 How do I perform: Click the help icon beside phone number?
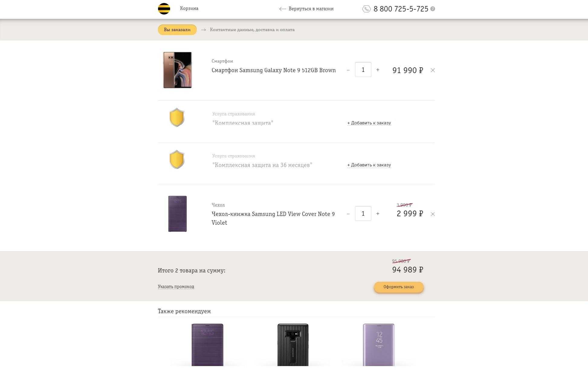433,9
